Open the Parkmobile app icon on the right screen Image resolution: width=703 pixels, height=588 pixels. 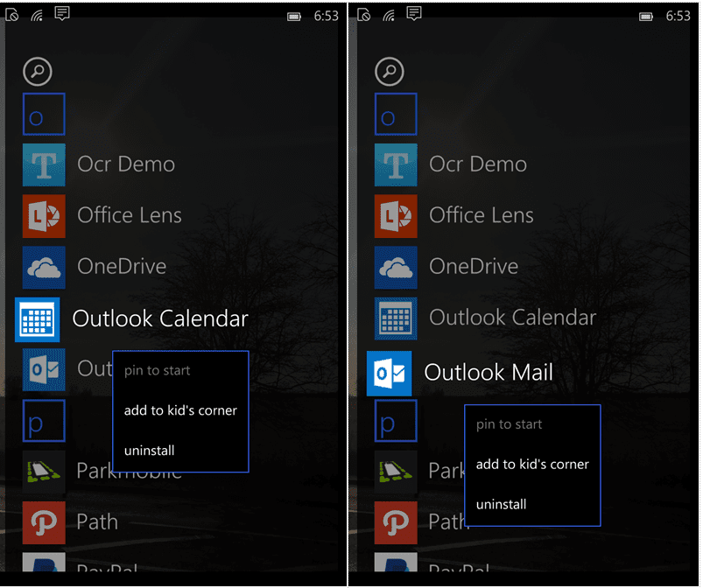[x=396, y=472]
